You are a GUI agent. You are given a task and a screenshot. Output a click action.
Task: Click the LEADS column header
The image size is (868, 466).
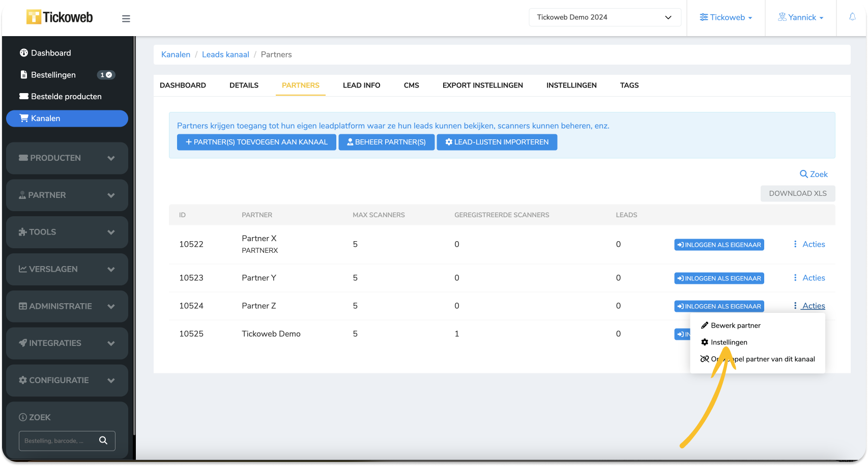[626, 215]
